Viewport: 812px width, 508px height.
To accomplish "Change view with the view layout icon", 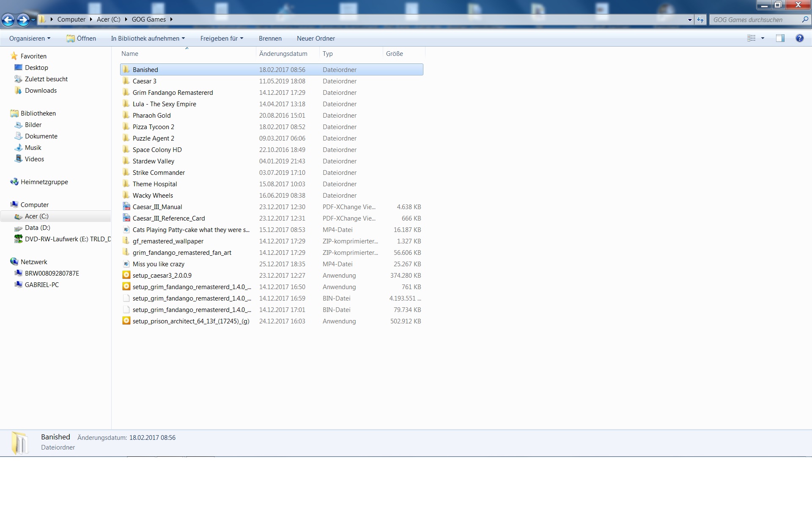I will (752, 38).
